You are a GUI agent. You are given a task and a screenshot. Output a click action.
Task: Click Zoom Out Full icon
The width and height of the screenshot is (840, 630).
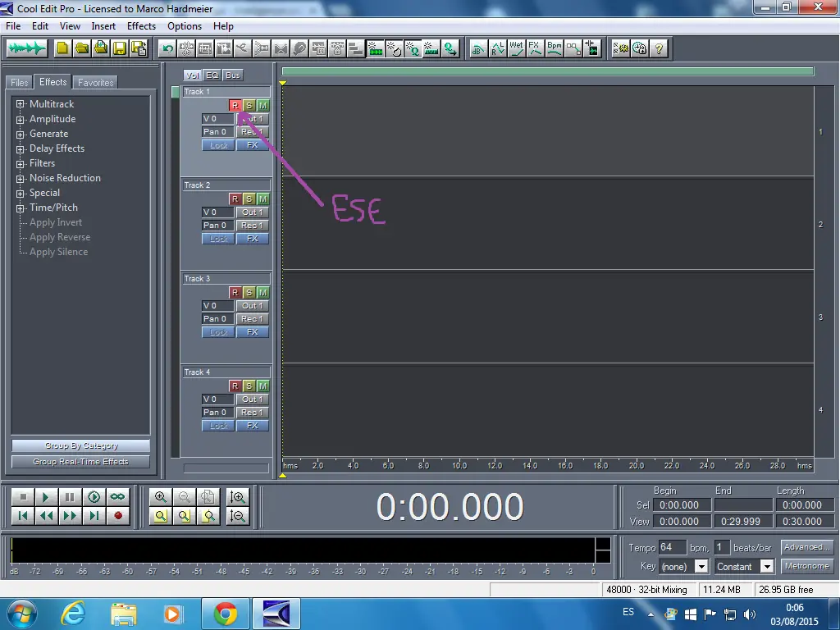pyautogui.click(x=208, y=497)
